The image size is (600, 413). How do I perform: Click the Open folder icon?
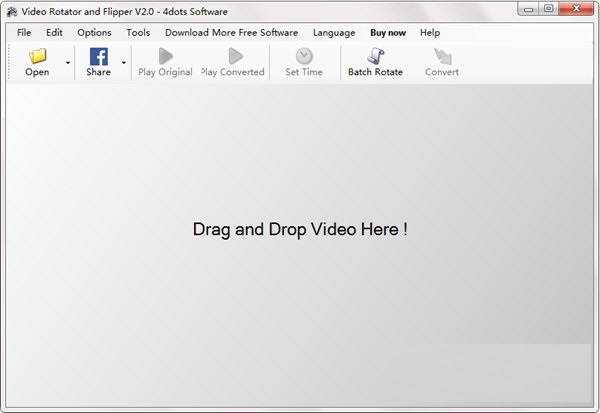pyautogui.click(x=37, y=57)
